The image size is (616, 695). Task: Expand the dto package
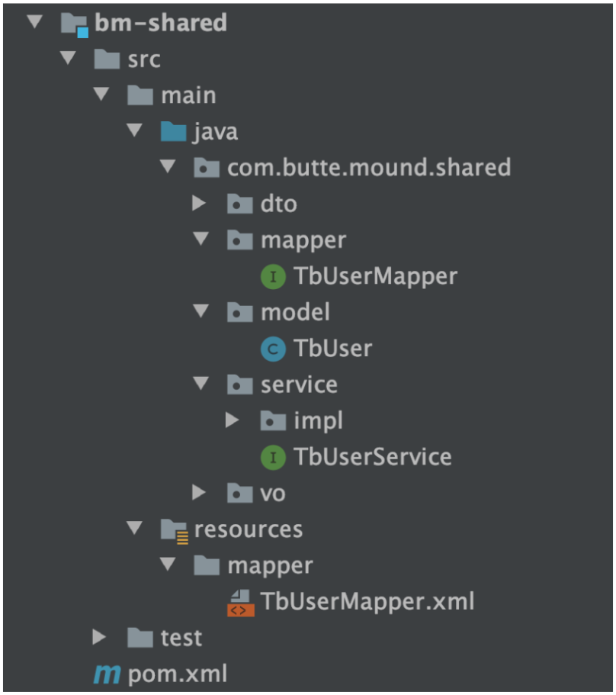(200, 204)
